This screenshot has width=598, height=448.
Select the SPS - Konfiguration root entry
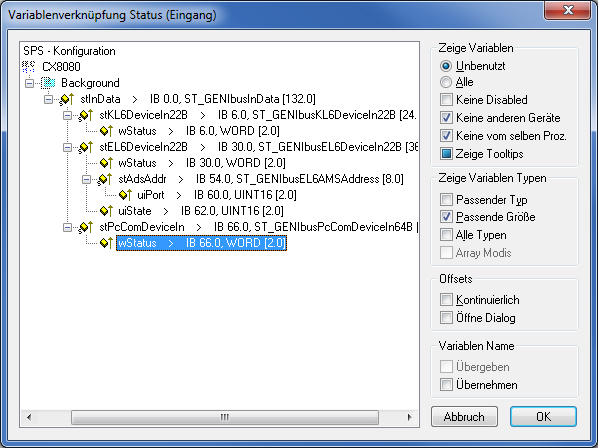pos(69,51)
